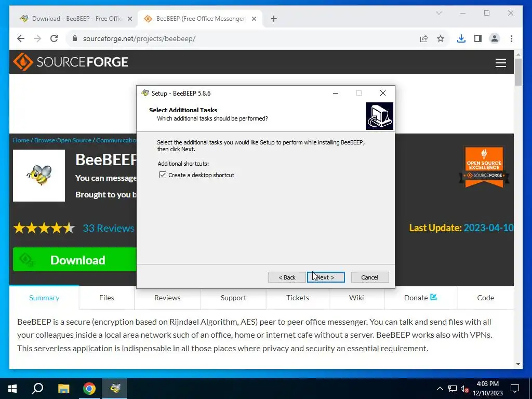The height and width of the screenshot is (399, 532).
Task: Show hidden system tray icons
Action: [440, 389]
